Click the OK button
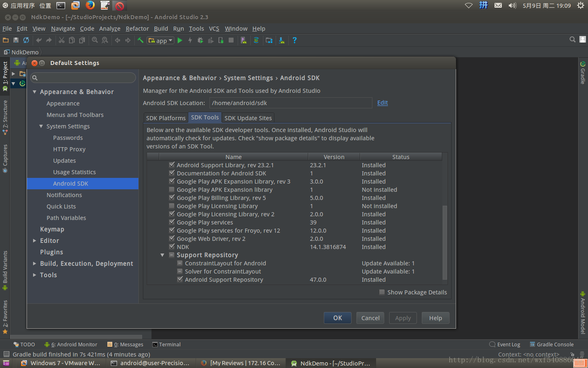The image size is (588, 368). click(x=338, y=318)
